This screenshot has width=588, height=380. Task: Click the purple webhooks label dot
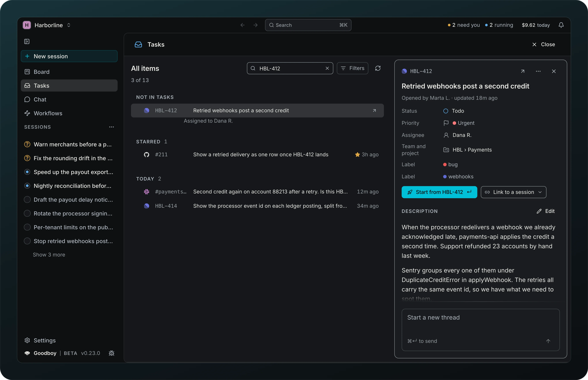[445, 177]
